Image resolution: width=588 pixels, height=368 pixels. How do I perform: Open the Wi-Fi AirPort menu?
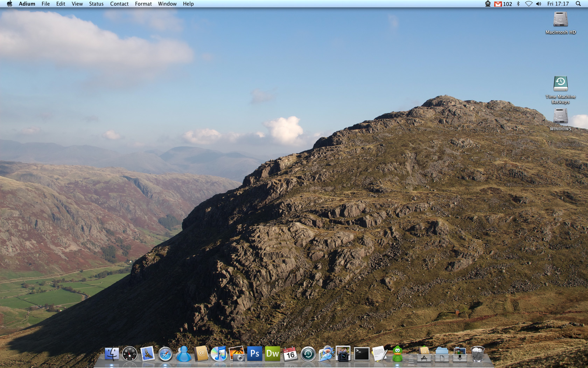click(529, 4)
